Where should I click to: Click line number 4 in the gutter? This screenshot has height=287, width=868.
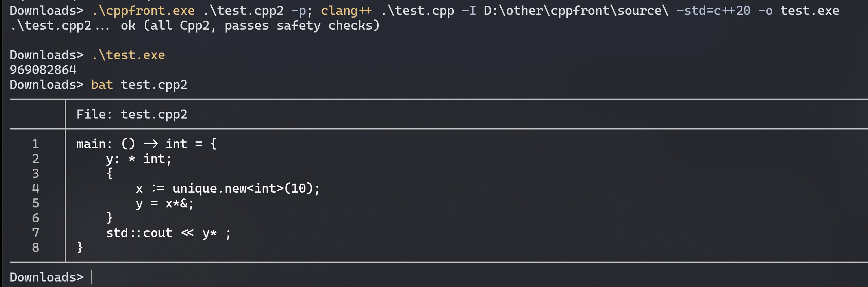click(36, 188)
